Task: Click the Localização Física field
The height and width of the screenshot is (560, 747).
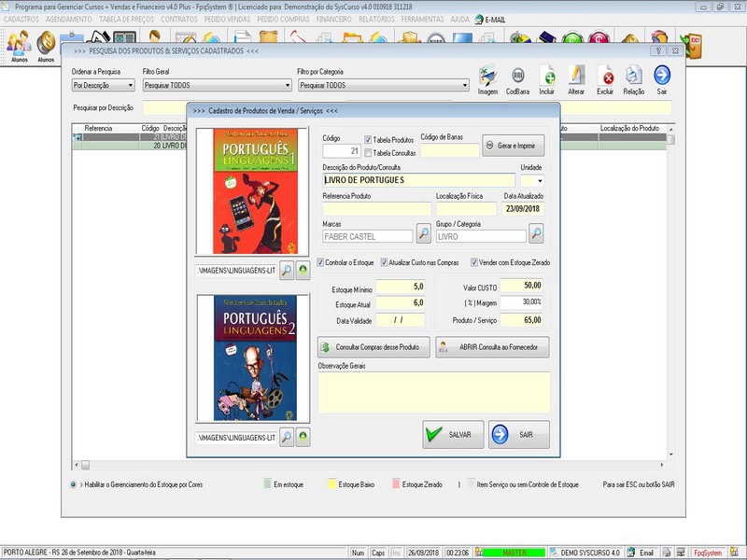Action: tap(466, 208)
